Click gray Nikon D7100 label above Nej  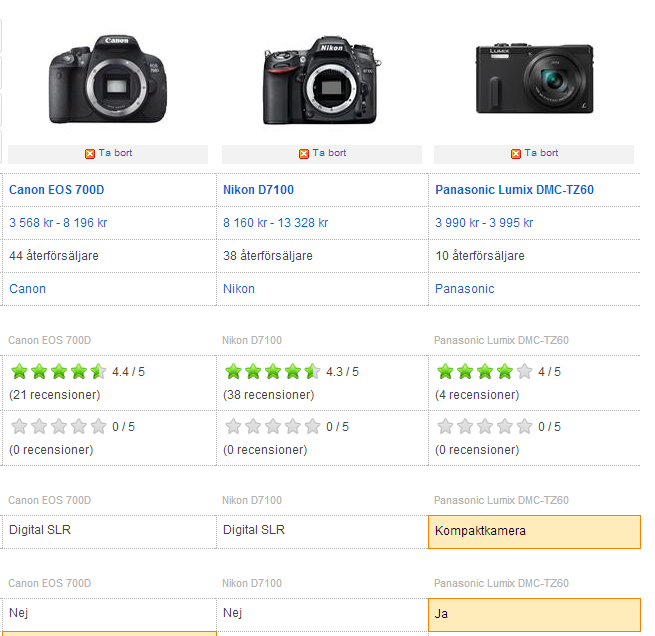252,583
